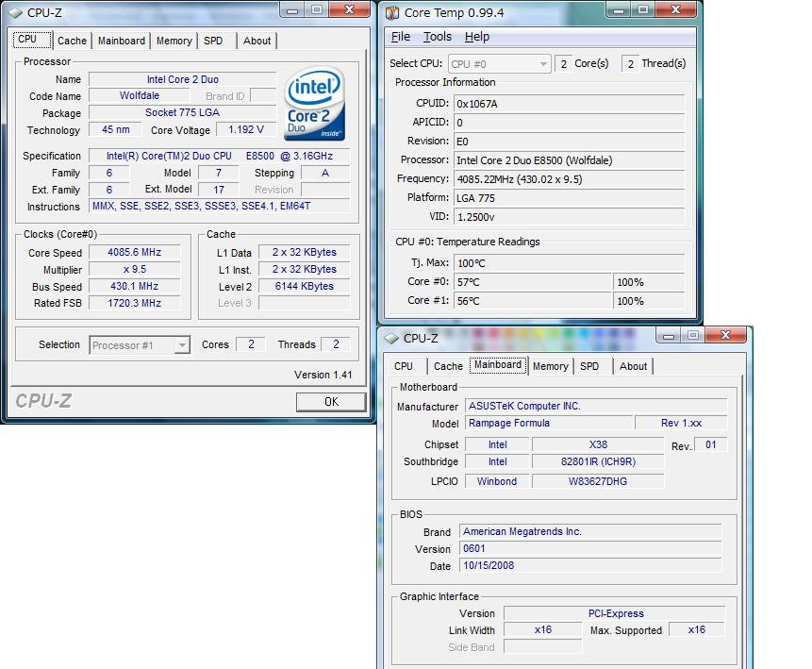
Task: Select the About tab in the CPU-Z Mainboard window
Action: tap(634, 366)
